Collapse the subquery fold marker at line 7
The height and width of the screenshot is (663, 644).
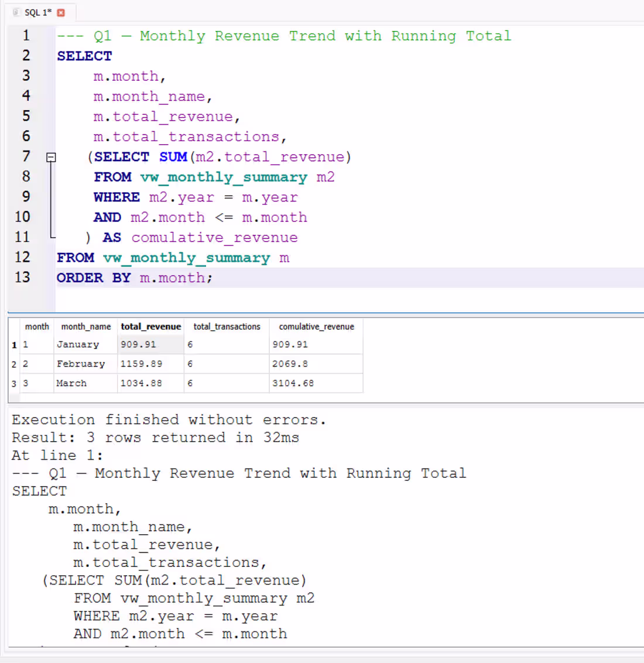(x=51, y=158)
